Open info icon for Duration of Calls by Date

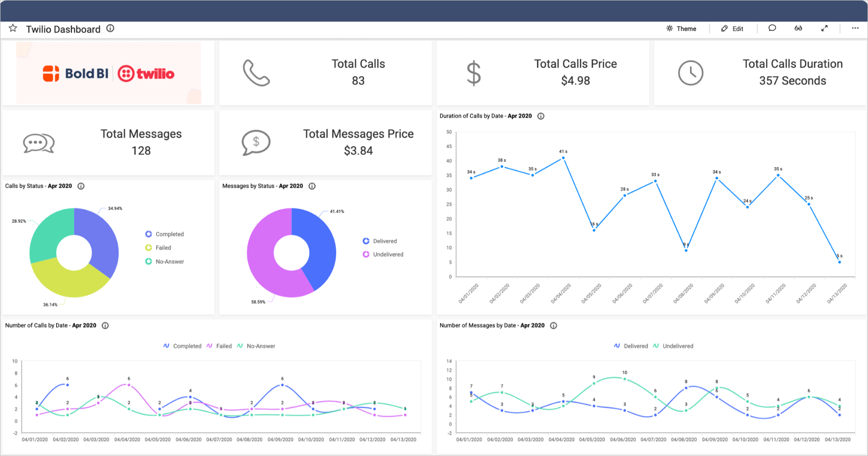pyautogui.click(x=541, y=116)
